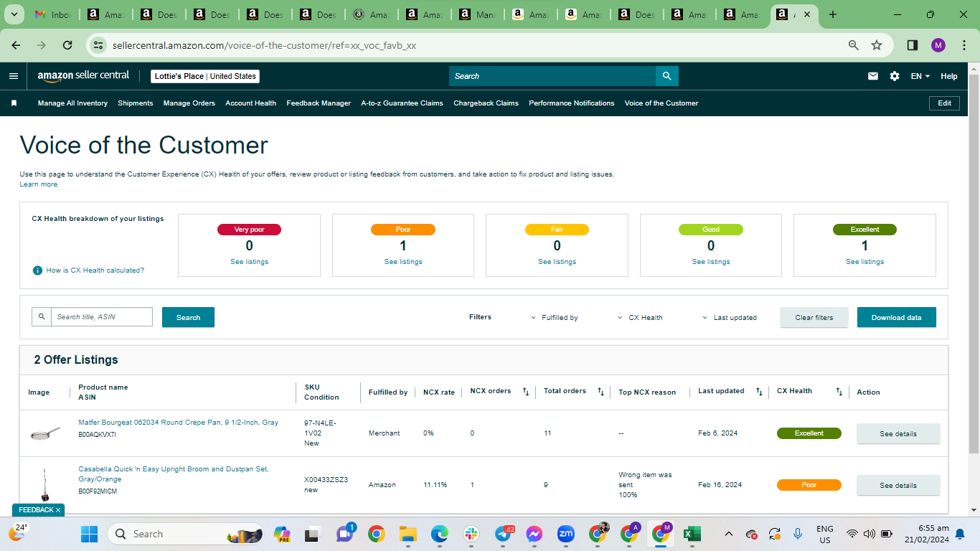Reload the page in the browser

67,45
